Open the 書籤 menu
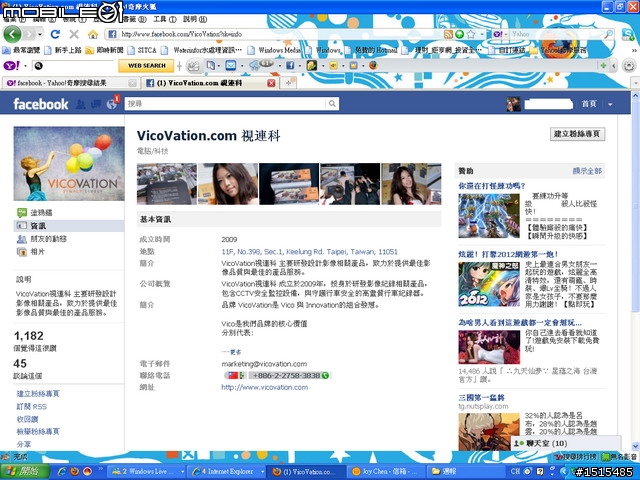The image size is (640, 480). (134, 19)
